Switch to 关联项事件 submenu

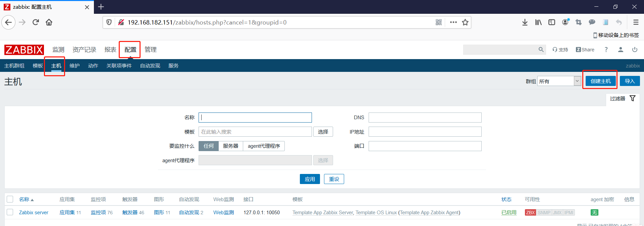click(x=119, y=66)
